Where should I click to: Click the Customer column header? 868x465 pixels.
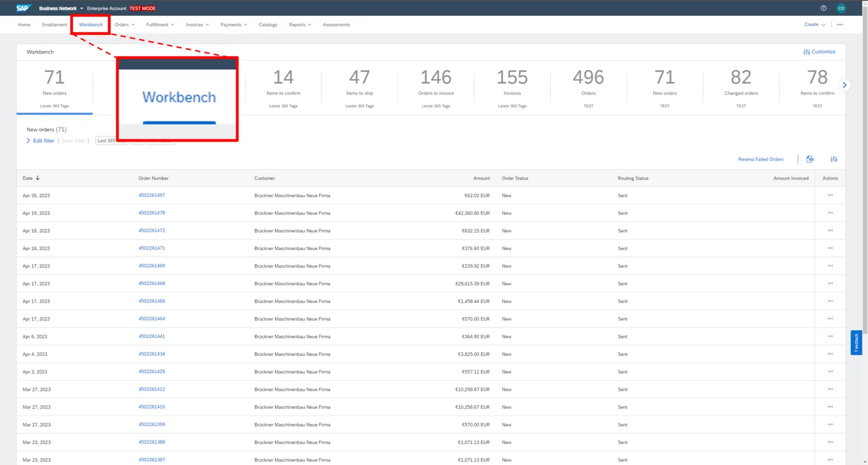click(265, 178)
